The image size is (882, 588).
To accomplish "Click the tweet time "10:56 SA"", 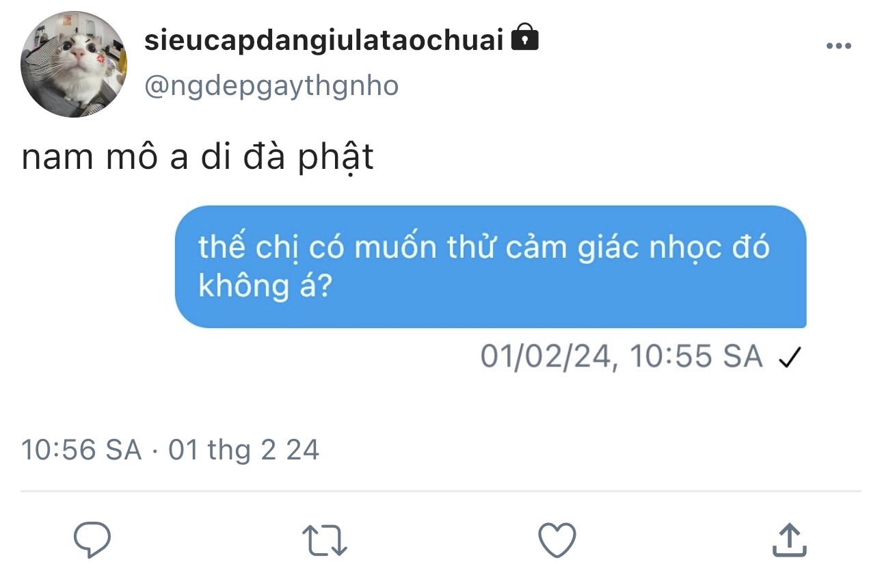I will [x=81, y=451].
